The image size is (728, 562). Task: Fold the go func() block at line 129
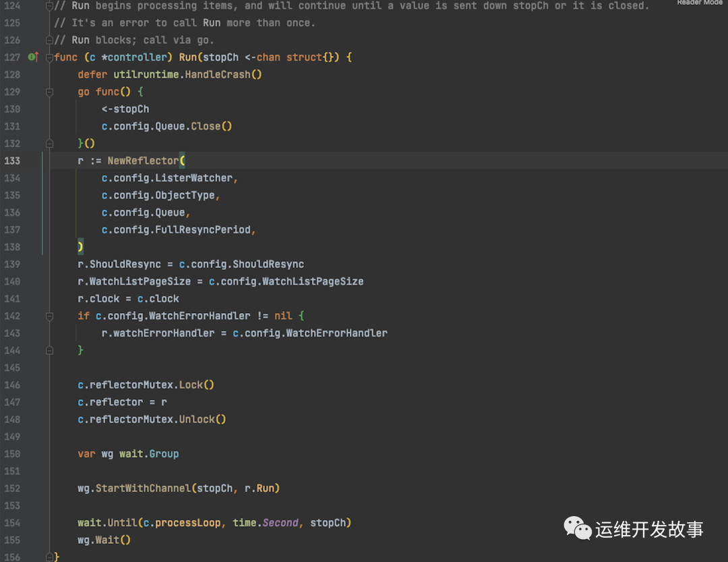(49, 92)
